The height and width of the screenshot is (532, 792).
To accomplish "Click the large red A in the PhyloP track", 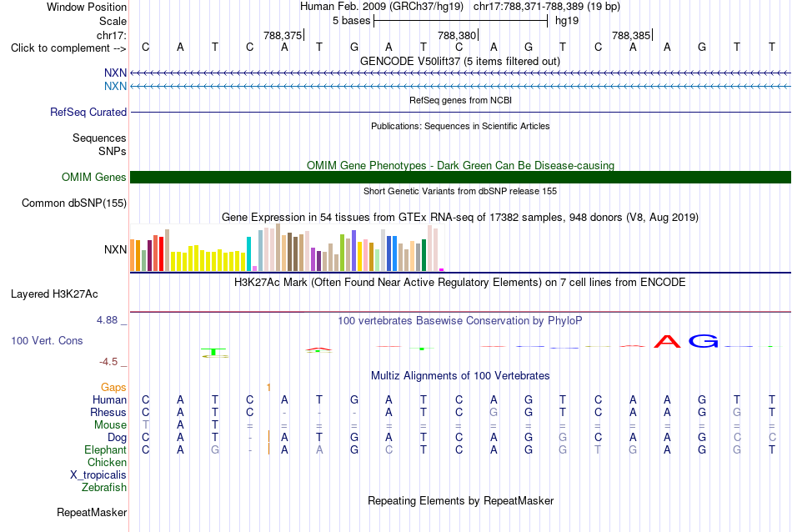I will (x=667, y=342).
